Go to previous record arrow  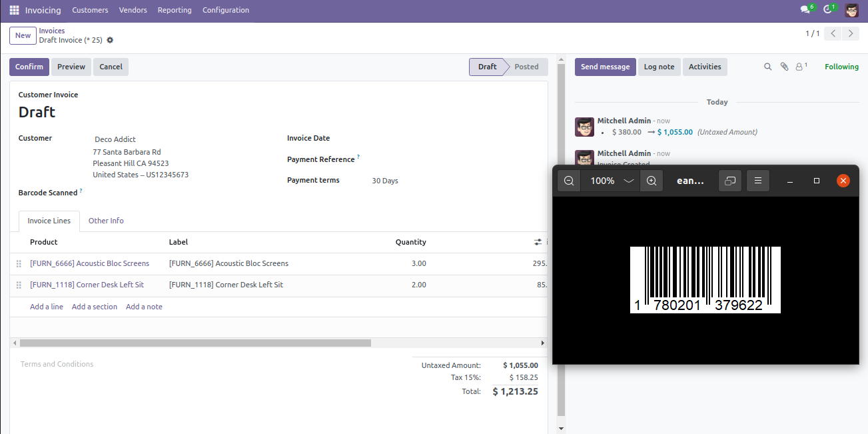tap(833, 33)
